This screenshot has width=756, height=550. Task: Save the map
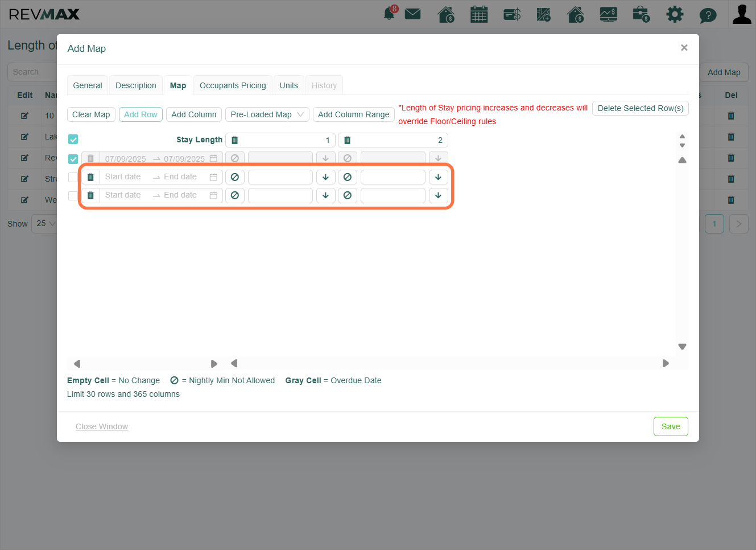tap(671, 426)
